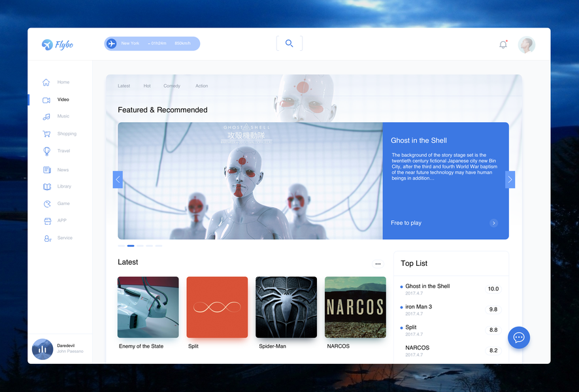Click the Flybo airplane logo

[47, 44]
